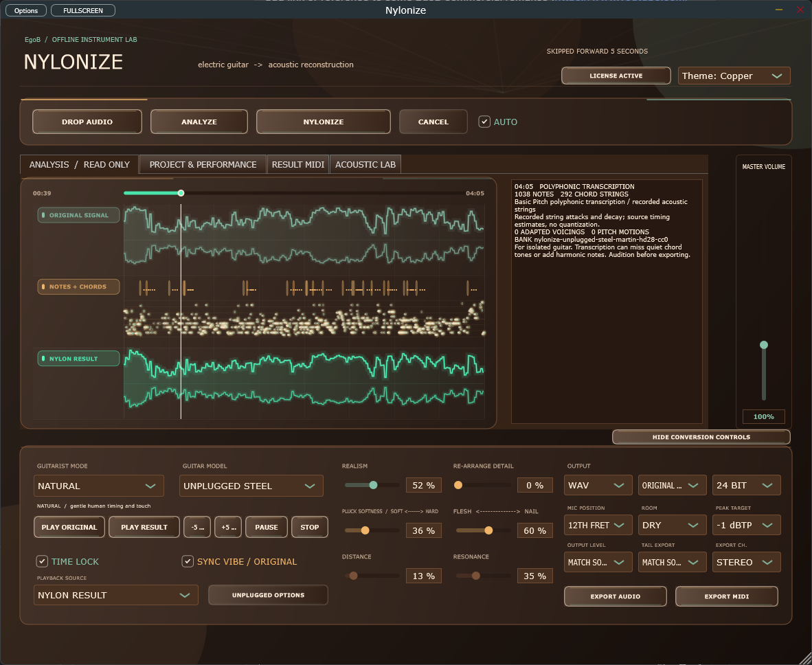The width and height of the screenshot is (812, 665).
Task: Expand the PEAK TARGET -1 dBTP dropdown
Action: coord(746,525)
